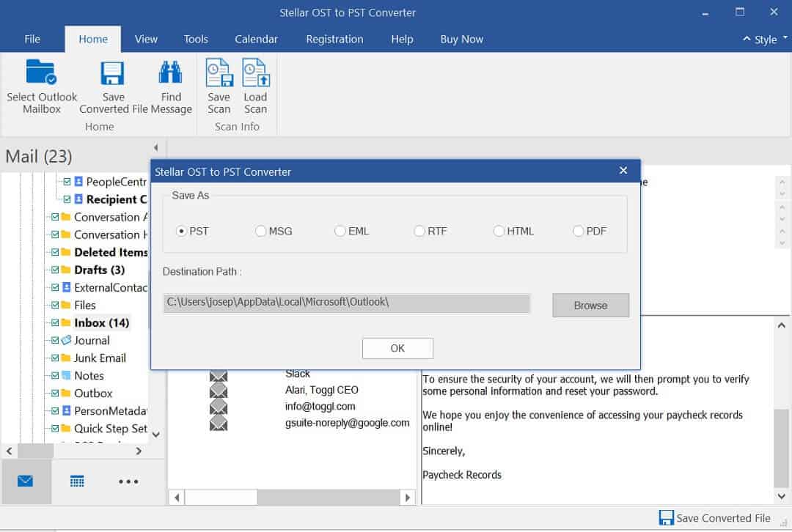
Task: Click the Alari, Toggl CEO sender row
Action: click(x=322, y=390)
